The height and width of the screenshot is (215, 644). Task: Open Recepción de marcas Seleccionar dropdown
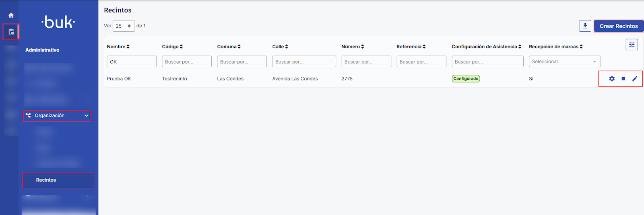click(564, 61)
